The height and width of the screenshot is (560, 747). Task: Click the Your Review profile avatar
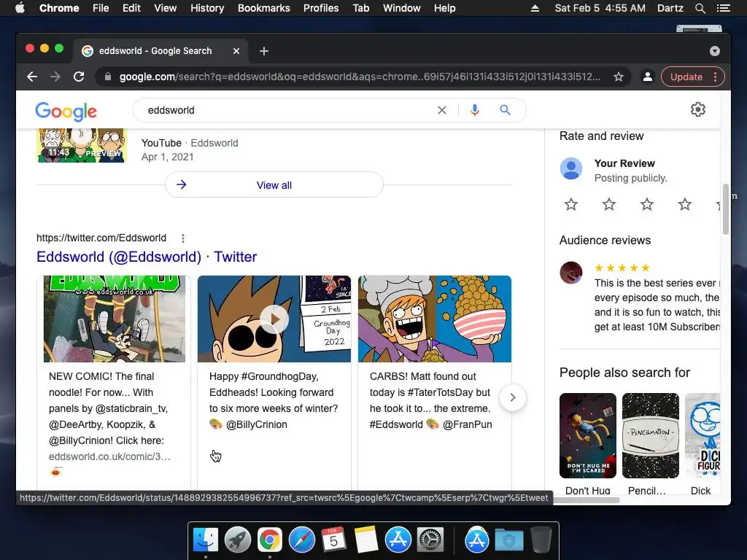click(x=570, y=168)
